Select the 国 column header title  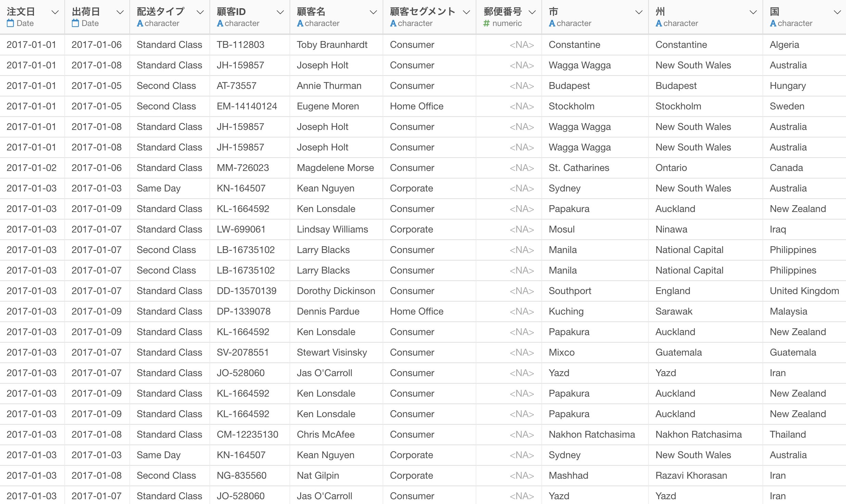(x=774, y=12)
